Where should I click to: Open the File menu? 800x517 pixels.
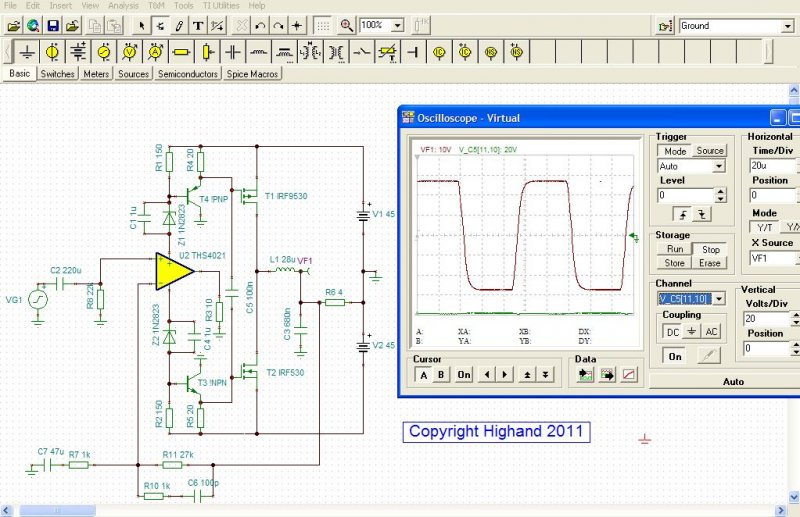click(10, 6)
